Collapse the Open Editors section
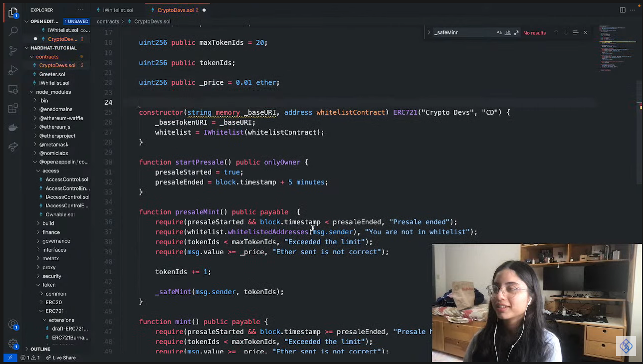The height and width of the screenshot is (364, 643). [x=27, y=21]
